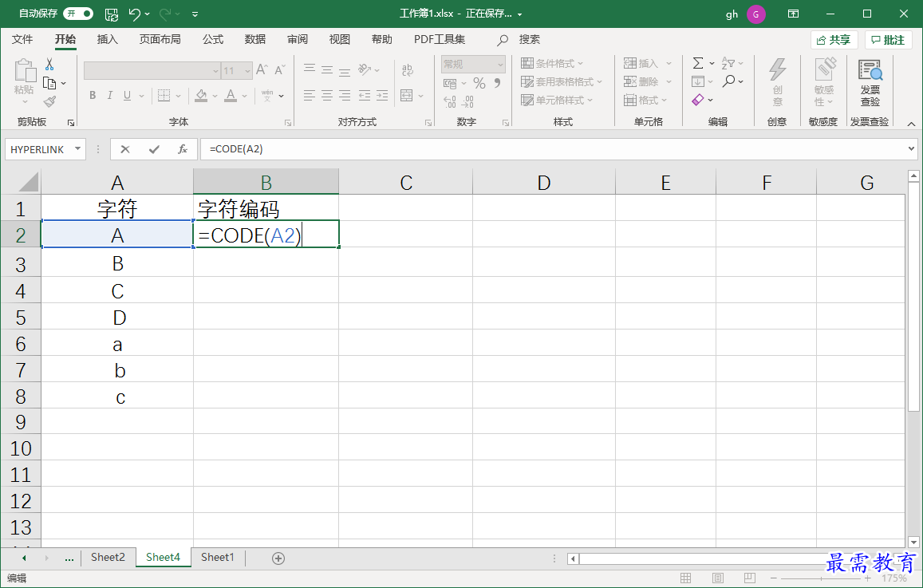Toggle Underline formatting button

point(127,96)
